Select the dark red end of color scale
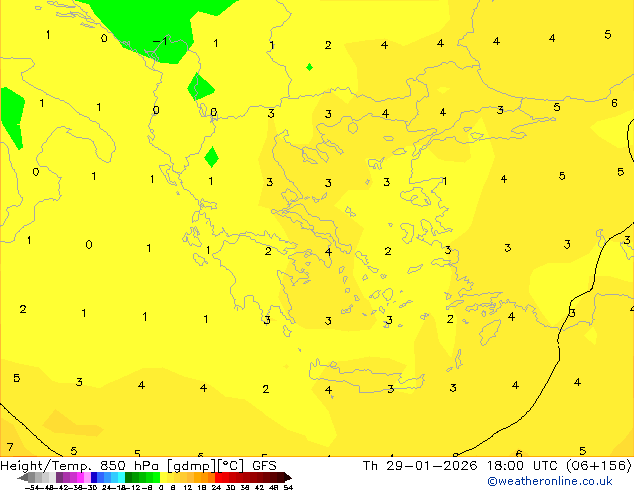Image resolution: width=634 pixels, height=490 pixels. [284, 477]
